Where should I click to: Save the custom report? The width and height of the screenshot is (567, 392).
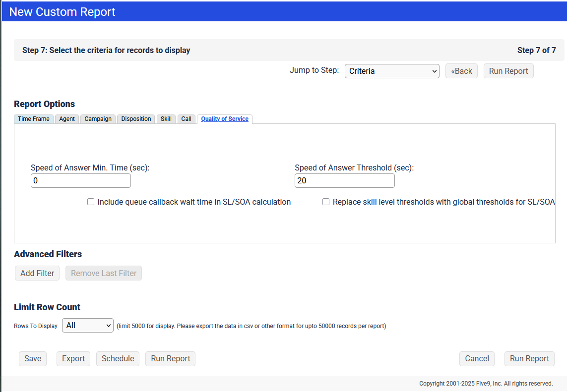(33, 358)
